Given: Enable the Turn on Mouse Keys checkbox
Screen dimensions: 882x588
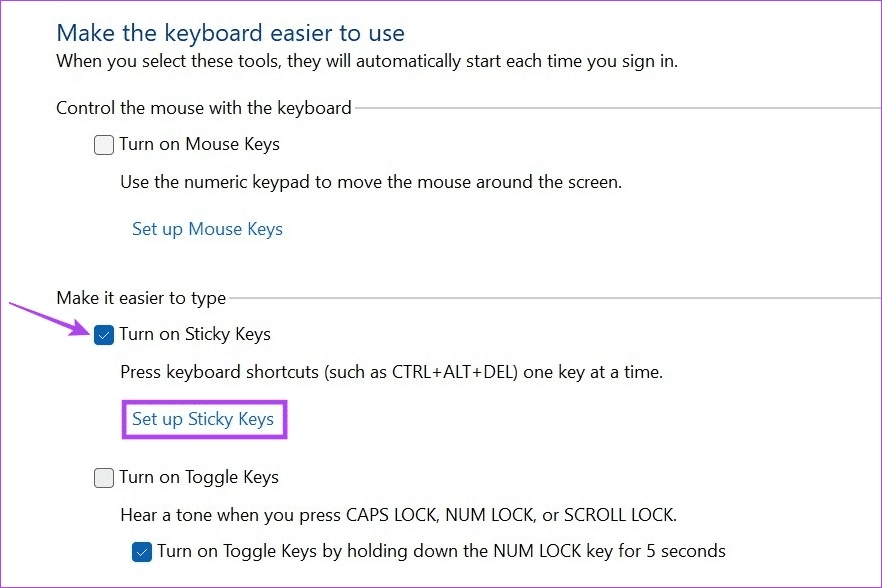Looking at the screenshot, I should coord(104,145).
